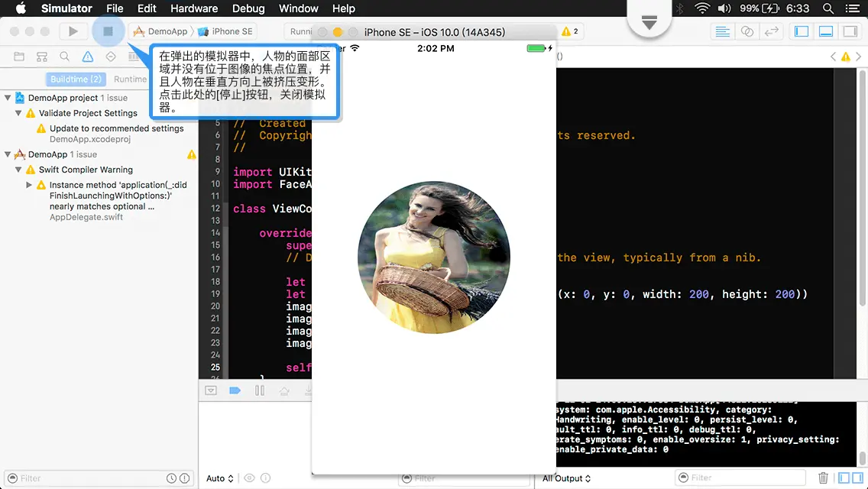This screenshot has height=489, width=868.
Task: Click the toolbar warning count badge
Action: [570, 31]
